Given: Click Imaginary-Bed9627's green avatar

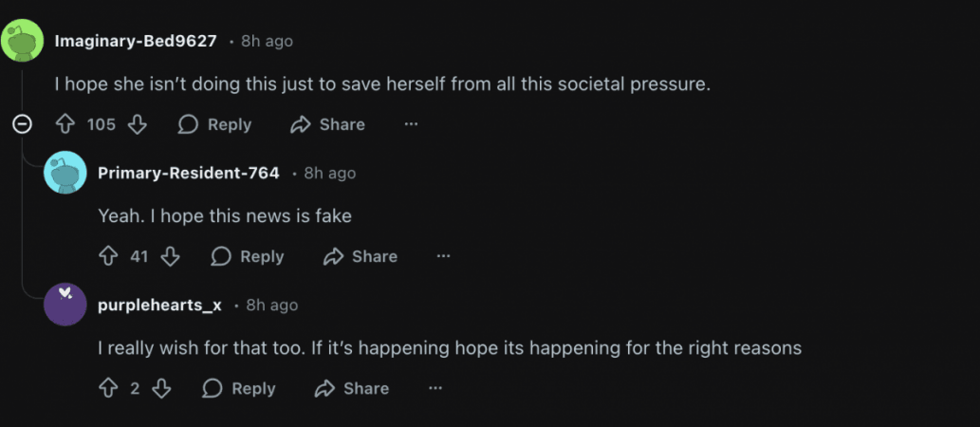Looking at the screenshot, I should click(x=22, y=41).
